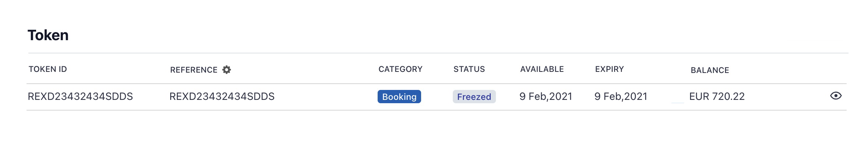Image resolution: width=868 pixels, height=150 pixels.
Task: Click the blue Booking category badge
Action: tap(399, 97)
